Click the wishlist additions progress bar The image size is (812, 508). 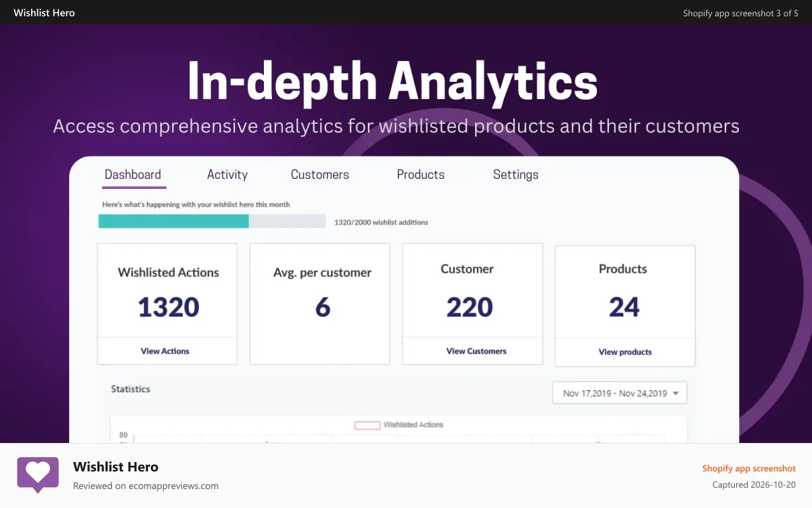click(x=212, y=221)
